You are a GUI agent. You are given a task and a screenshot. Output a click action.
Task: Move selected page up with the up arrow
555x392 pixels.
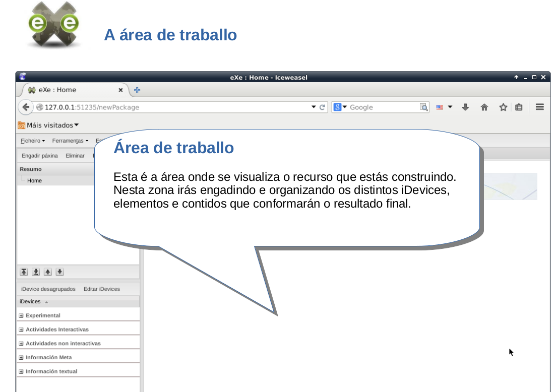48,272
